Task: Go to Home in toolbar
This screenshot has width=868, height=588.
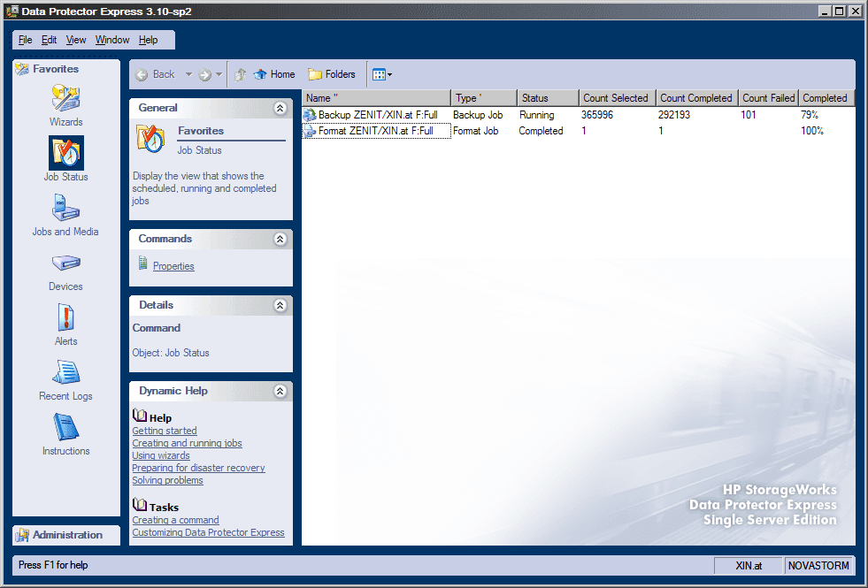Action: click(x=274, y=74)
